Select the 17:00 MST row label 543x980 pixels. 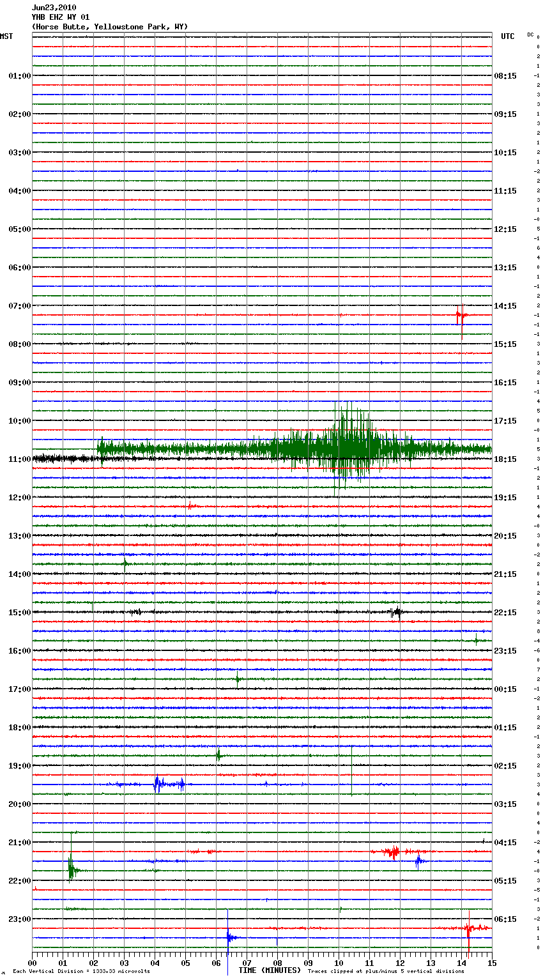coord(19,689)
